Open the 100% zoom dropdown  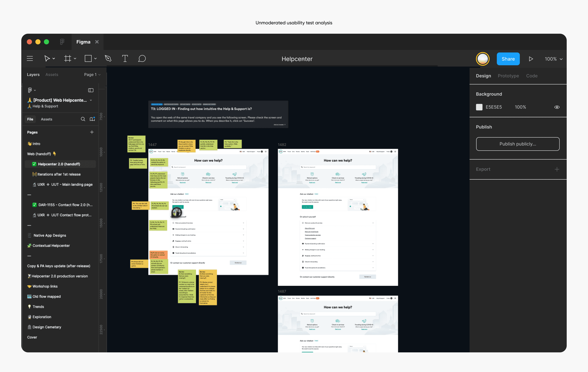click(x=553, y=59)
